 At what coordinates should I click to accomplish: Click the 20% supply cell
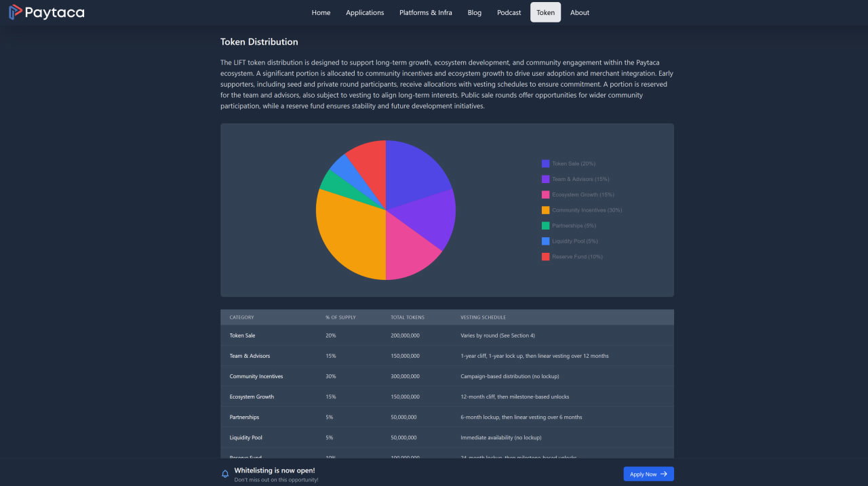330,336
